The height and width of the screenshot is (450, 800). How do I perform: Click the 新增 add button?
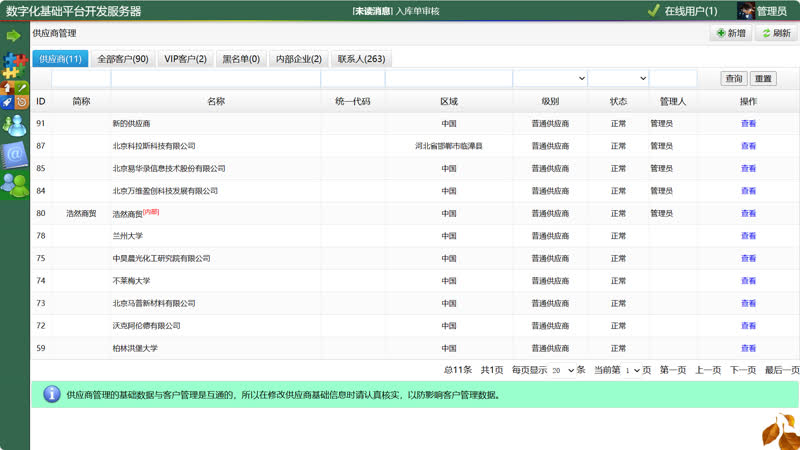coord(730,33)
